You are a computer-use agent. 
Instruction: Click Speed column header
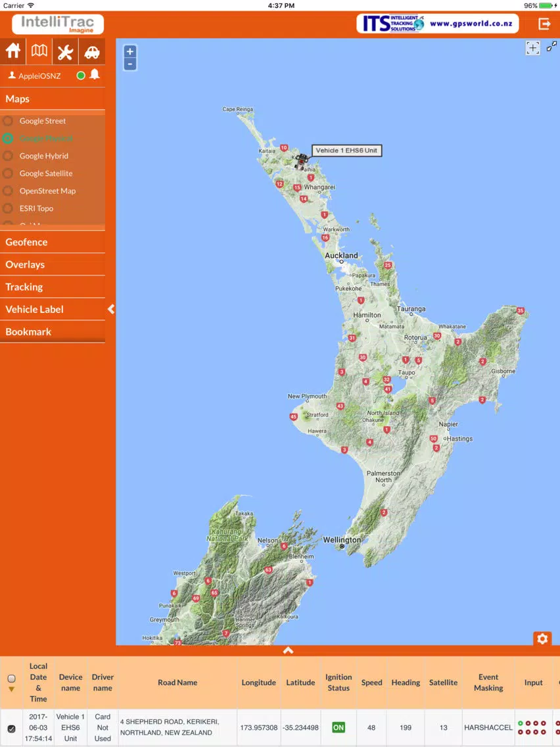(x=371, y=682)
